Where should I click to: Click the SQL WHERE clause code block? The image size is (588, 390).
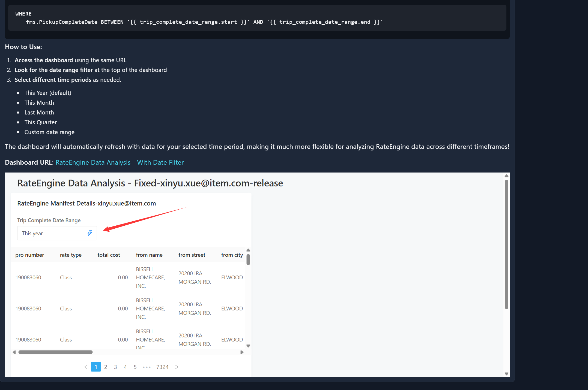(x=257, y=18)
